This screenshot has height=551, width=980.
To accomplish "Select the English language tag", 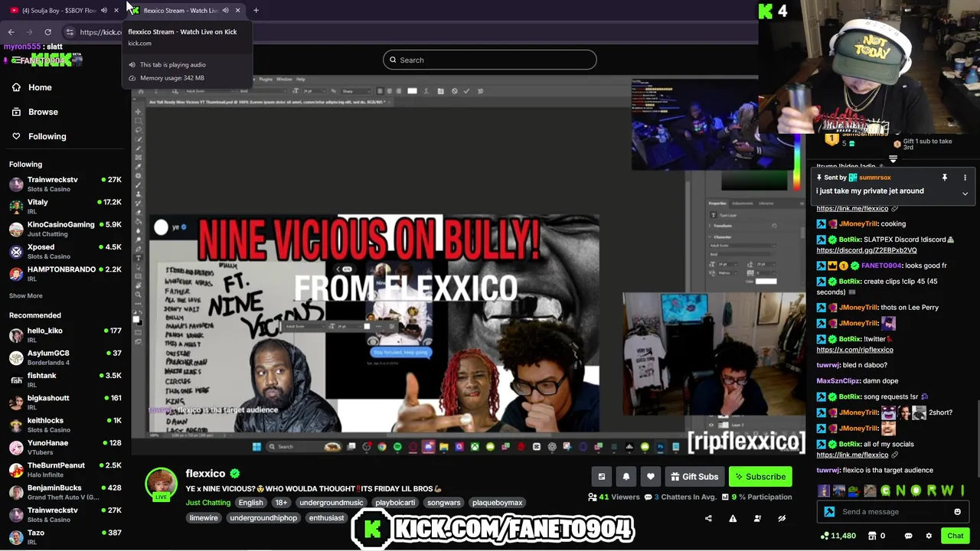I will click(x=250, y=503).
